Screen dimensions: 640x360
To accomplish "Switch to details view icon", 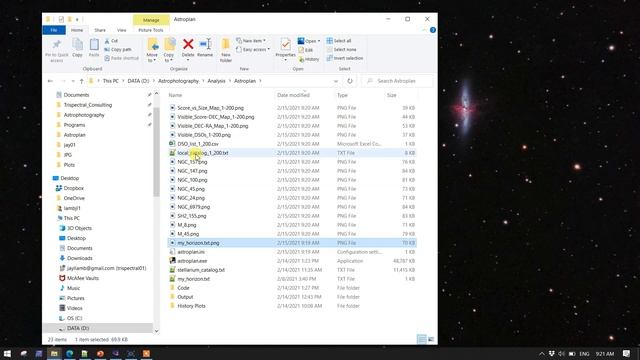I will 422,339.
